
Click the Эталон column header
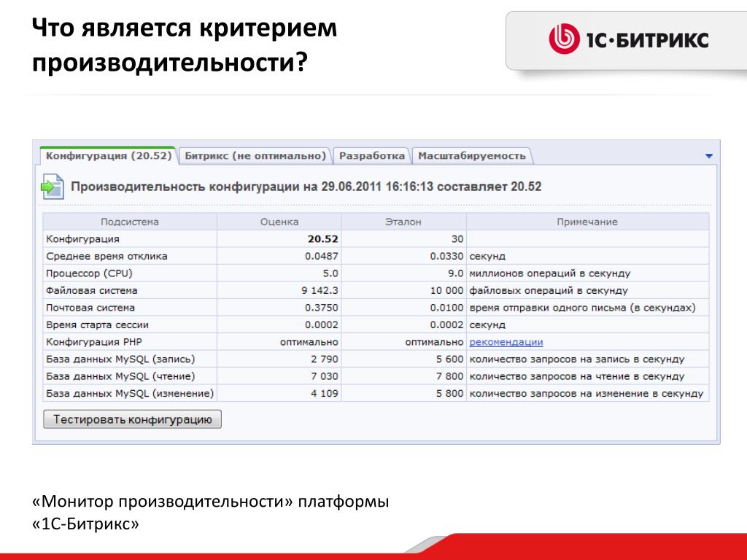click(x=403, y=222)
